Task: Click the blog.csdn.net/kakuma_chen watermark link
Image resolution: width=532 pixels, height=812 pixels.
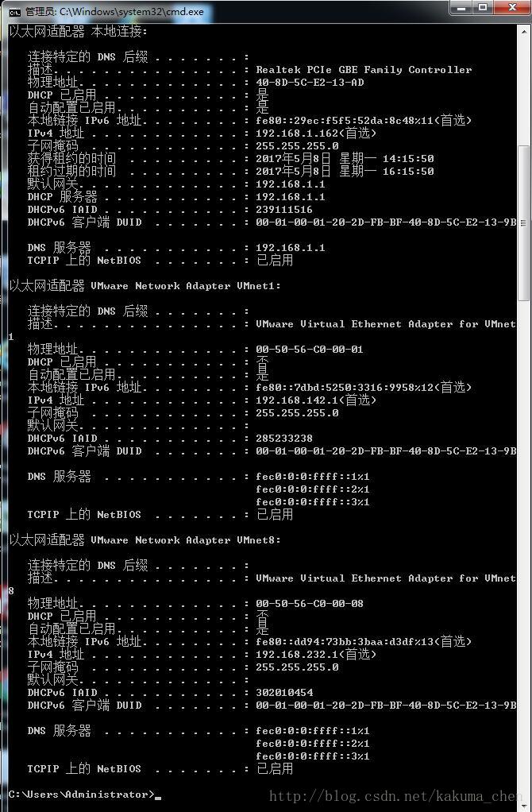Action: pyautogui.click(x=396, y=796)
